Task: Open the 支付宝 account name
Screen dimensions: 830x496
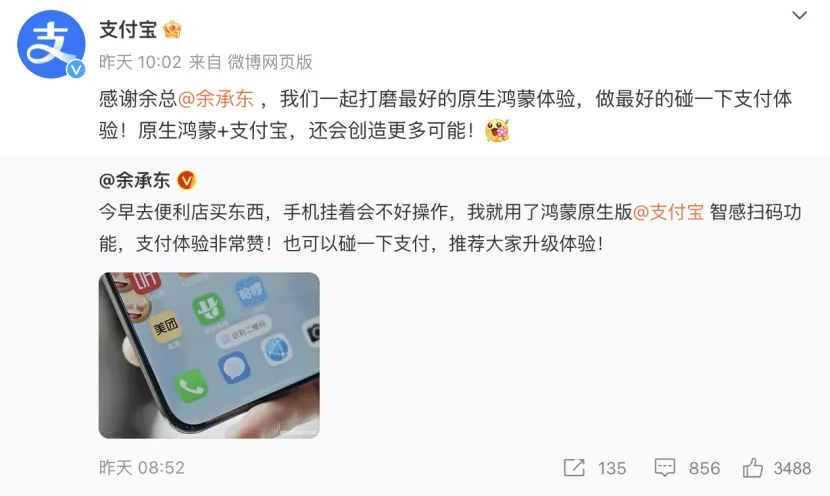Action: (x=128, y=30)
